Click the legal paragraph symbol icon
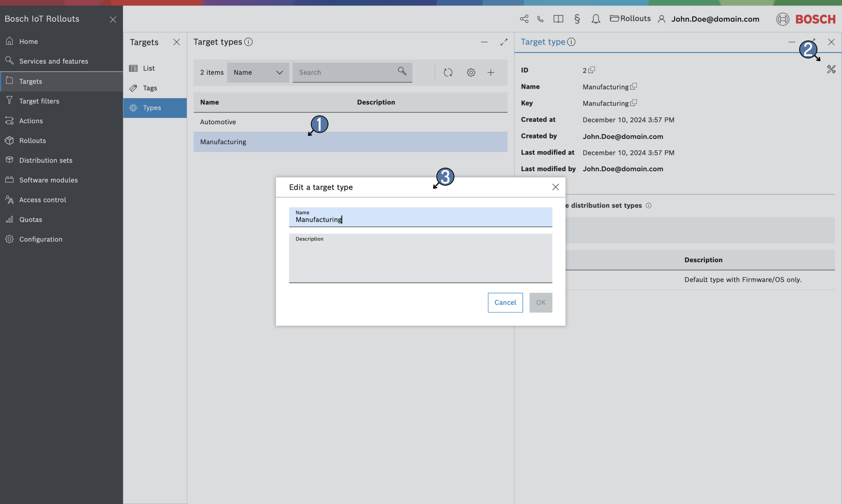 [577, 19]
